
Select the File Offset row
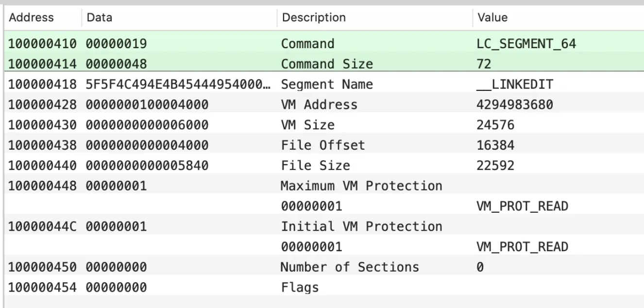point(323,145)
